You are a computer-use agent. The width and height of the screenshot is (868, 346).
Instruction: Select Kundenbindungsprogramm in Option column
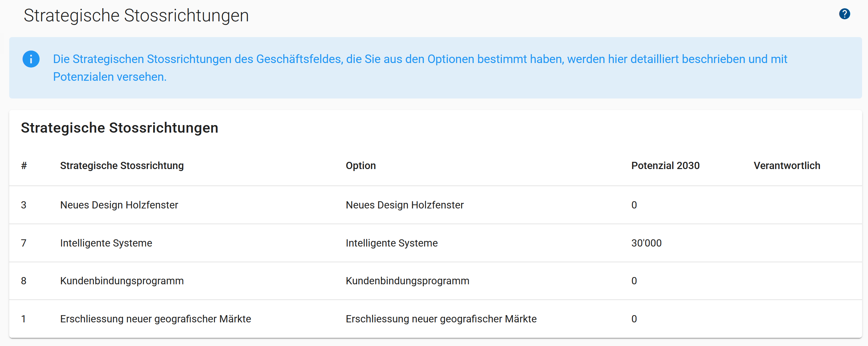point(408,281)
